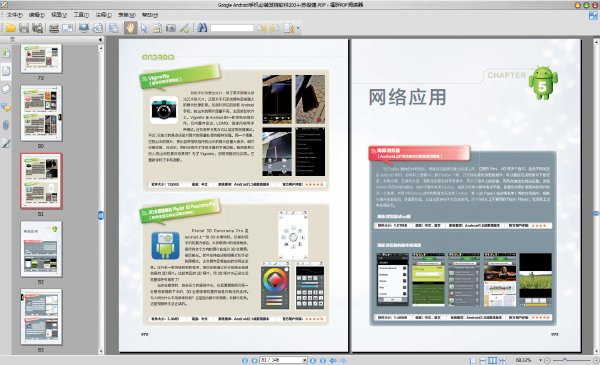Open the Attachments paperclip panel in the sidebar
This screenshot has height=365, width=600.
(x=6, y=125)
